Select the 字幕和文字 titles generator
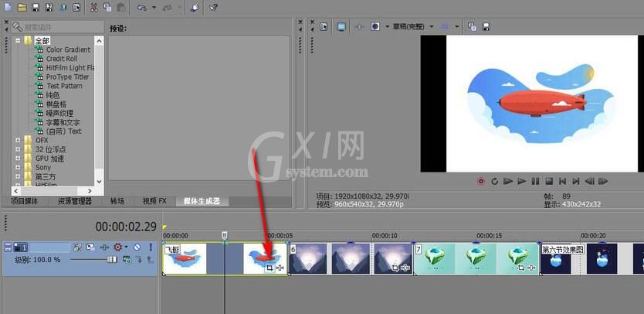644x314 pixels. pos(63,122)
